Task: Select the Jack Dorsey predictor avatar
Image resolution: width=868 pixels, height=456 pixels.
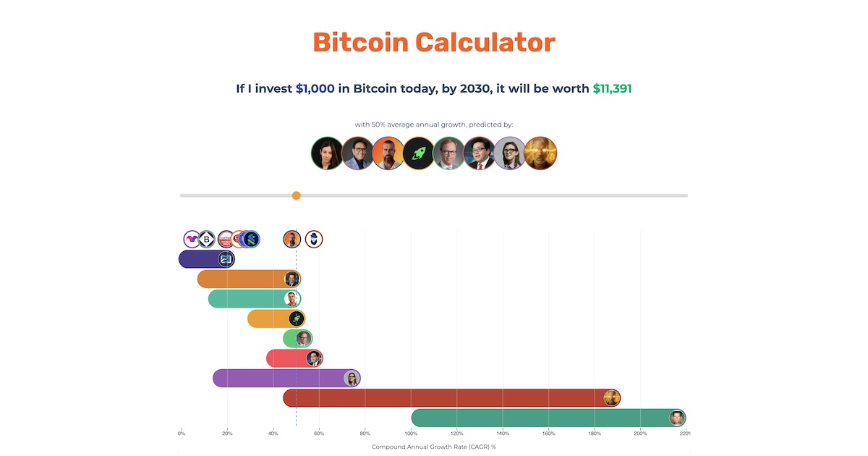Action: 388,153
